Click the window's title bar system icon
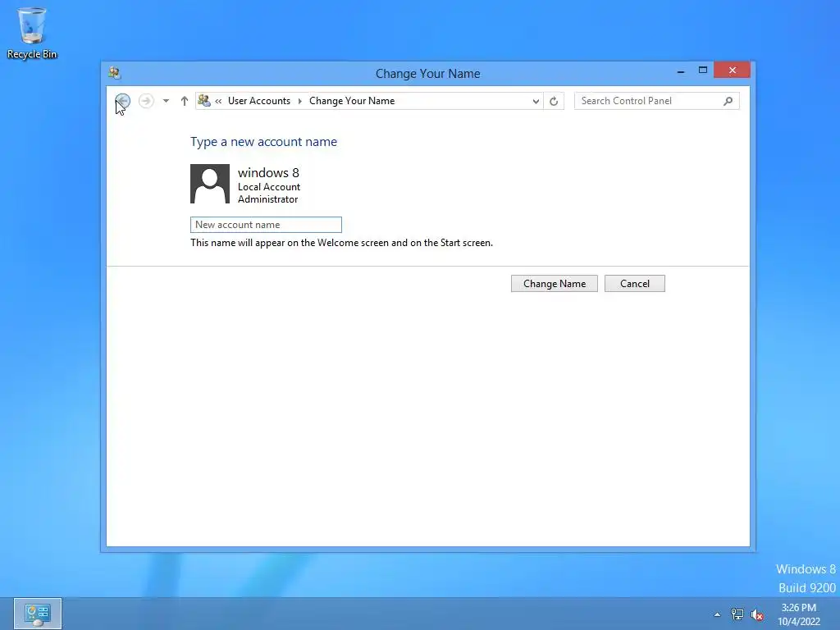Image resolution: width=840 pixels, height=630 pixels. point(114,73)
